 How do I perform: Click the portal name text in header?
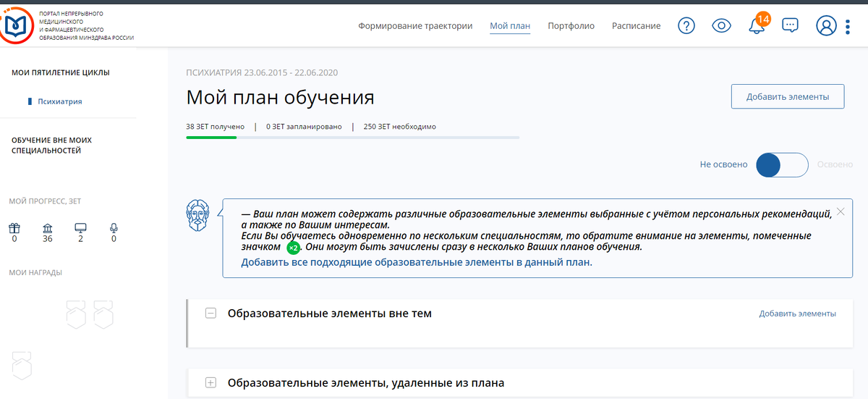click(86, 26)
